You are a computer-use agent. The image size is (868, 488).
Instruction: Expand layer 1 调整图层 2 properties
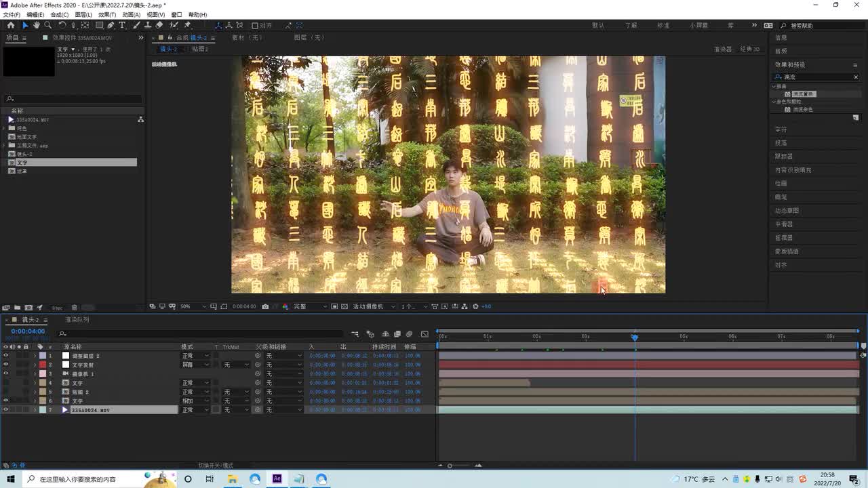pyautogui.click(x=35, y=356)
